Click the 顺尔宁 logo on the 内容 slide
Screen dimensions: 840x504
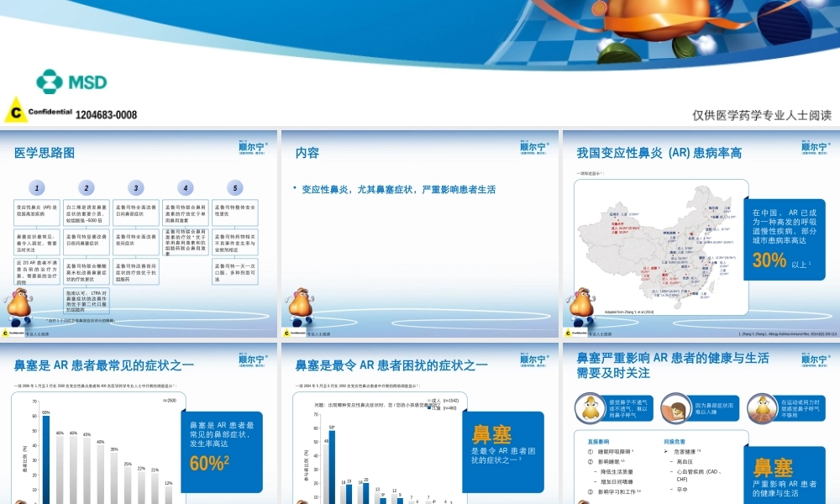(531, 146)
